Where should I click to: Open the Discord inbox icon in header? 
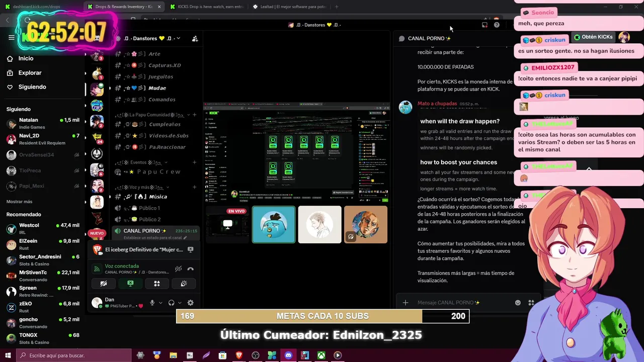pyautogui.click(x=485, y=25)
